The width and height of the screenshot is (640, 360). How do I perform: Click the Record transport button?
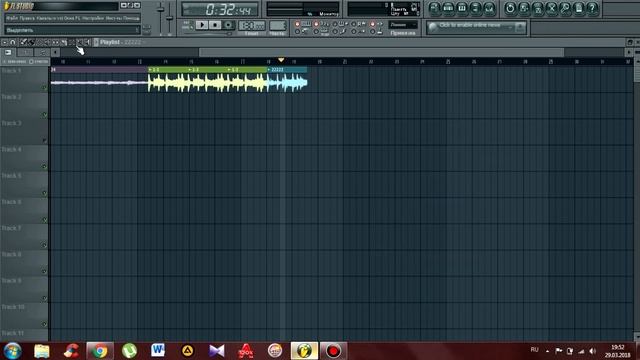(x=228, y=25)
